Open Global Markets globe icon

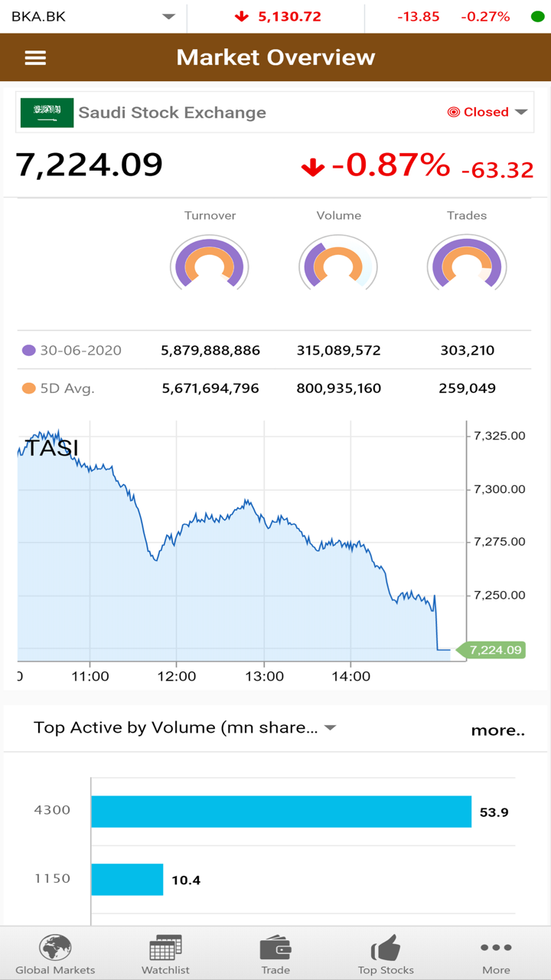[55, 948]
